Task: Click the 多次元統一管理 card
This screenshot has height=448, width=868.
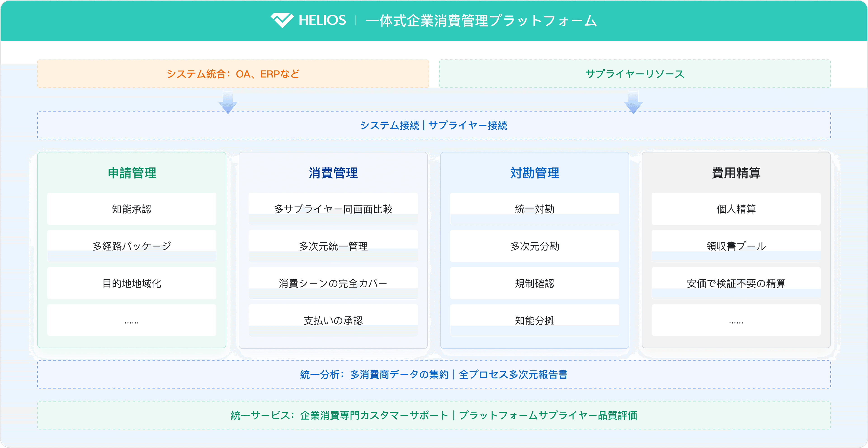Action: 333,246
